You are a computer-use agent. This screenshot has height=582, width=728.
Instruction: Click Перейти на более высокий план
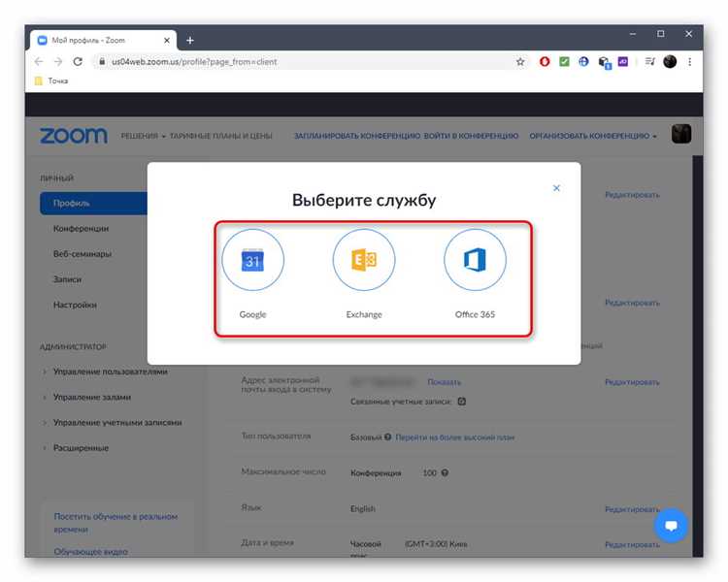click(x=454, y=437)
